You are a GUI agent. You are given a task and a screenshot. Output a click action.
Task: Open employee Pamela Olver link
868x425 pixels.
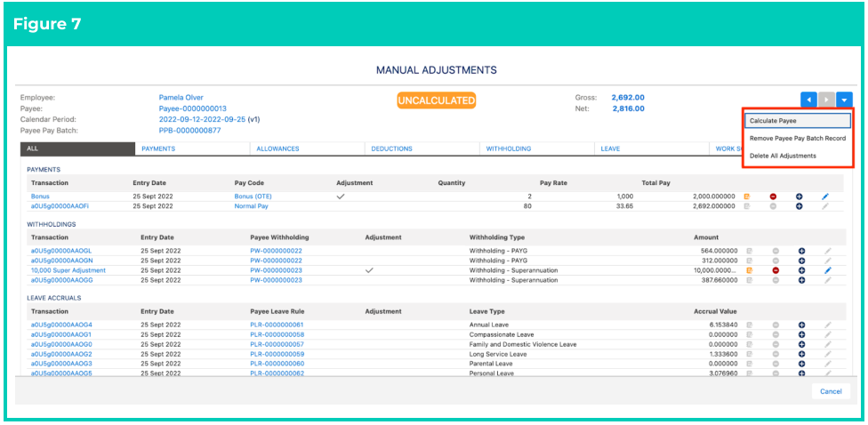[x=181, y=98]
